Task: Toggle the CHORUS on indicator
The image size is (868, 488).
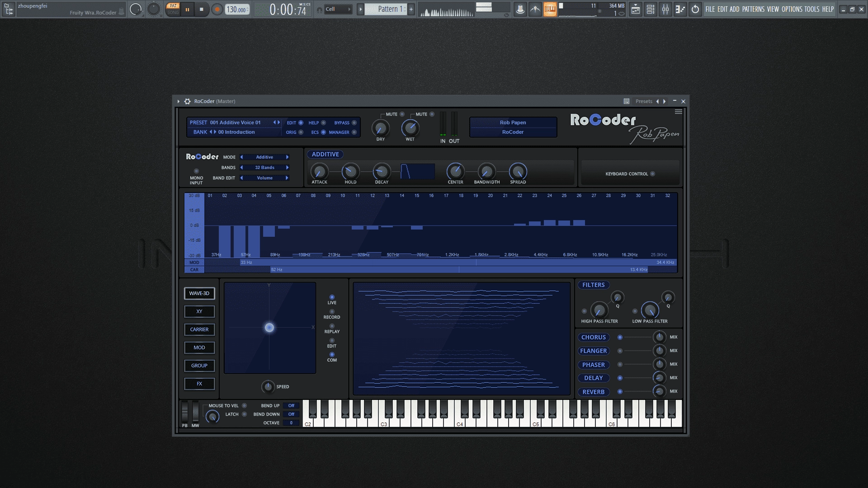Action: 620,338
